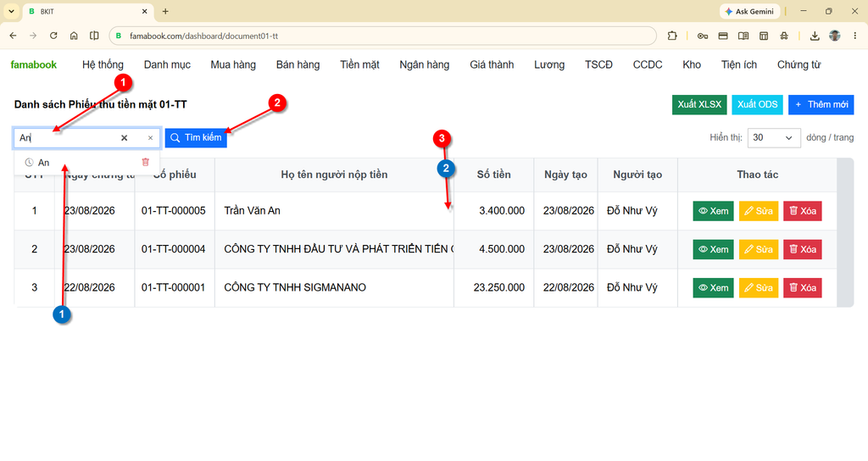This screenshot has width=868, height=461.
Task: Click the Họ tên người nộp tiền header
Action: tap(334, 175)
